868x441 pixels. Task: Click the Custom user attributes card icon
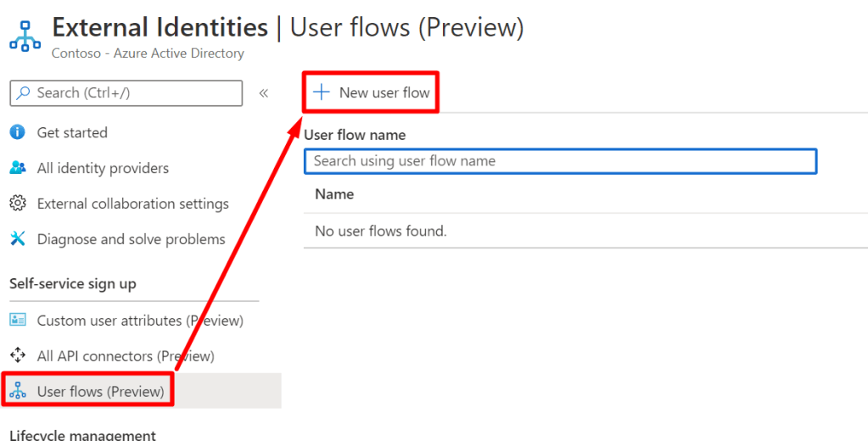tap(18, 321)
